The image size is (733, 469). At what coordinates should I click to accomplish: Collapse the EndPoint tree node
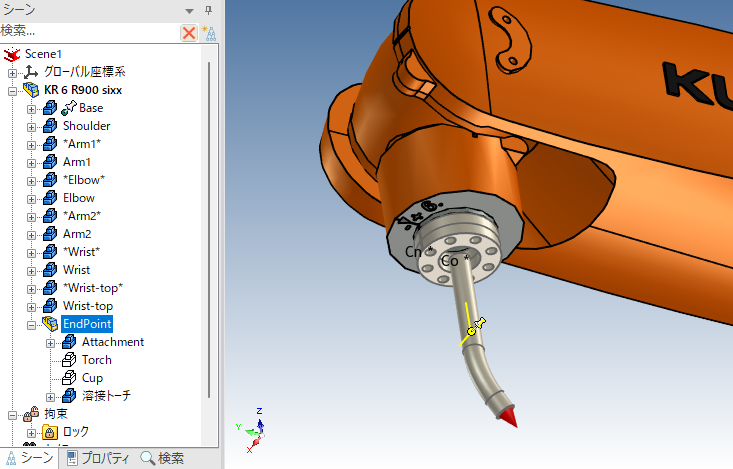pos(31,324)
